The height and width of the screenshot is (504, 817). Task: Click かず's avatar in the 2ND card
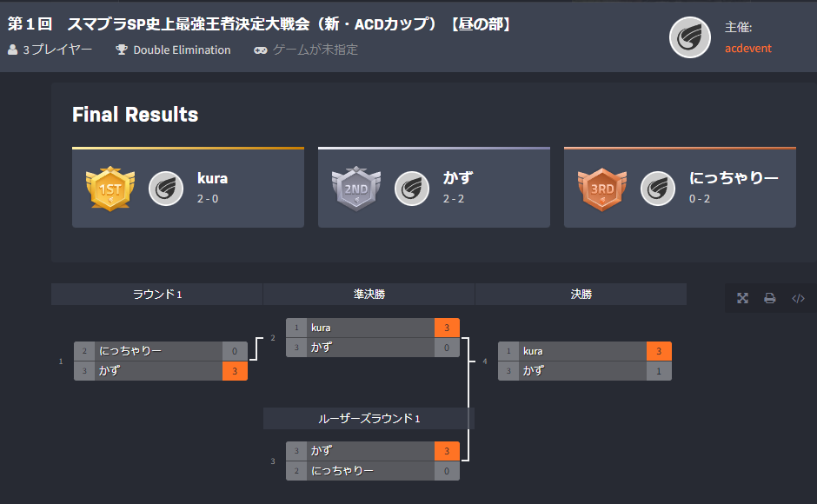tap(411, 187)
